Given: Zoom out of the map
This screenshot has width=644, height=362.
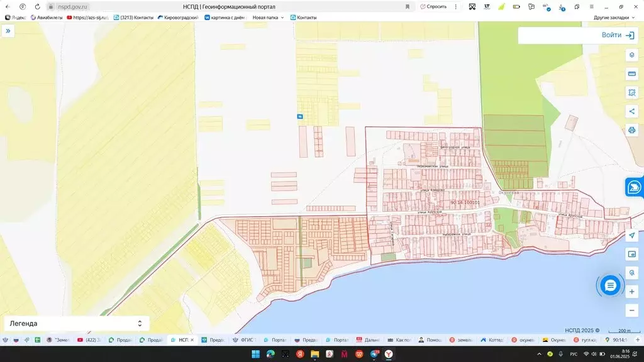Looking at the screenshot, I should point(631,310).
